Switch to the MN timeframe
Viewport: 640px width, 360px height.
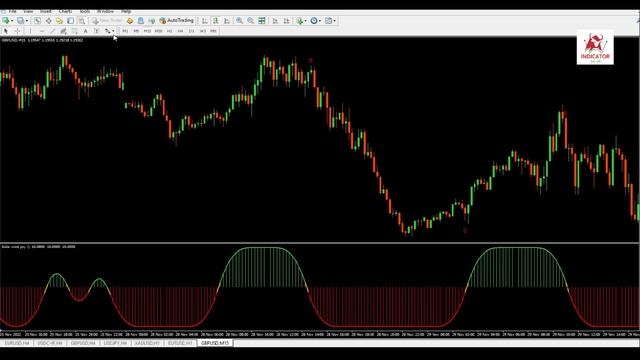[213, 31]
